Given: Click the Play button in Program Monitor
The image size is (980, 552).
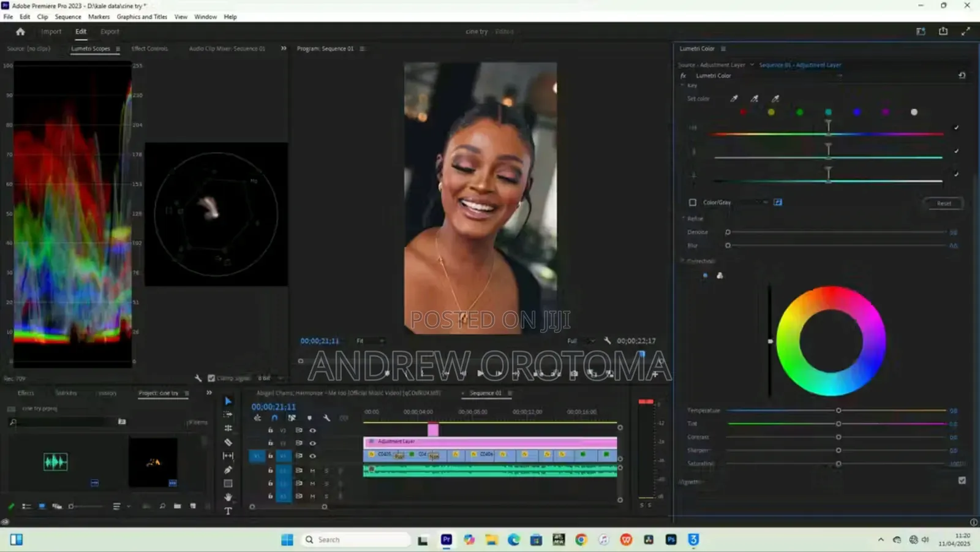Looking at the screenshot, I should [480, 373].
